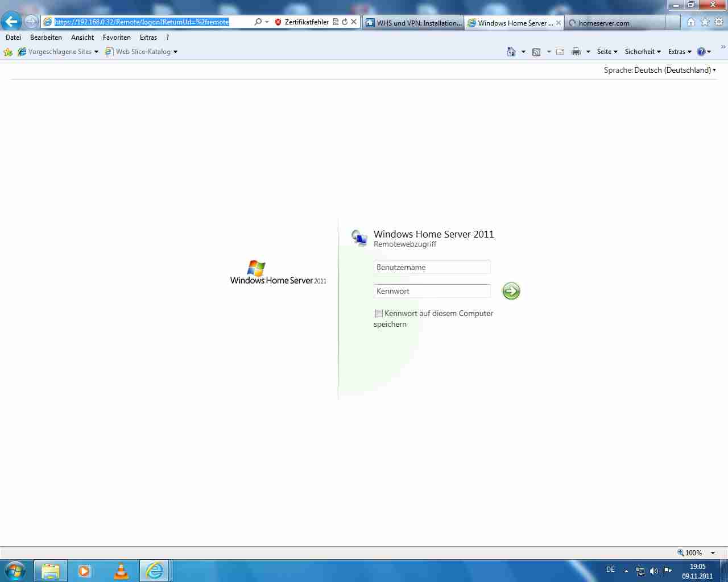Image resolution: width=728 pixels, height=582 pixels.
Task: Open the Zertifikatfehler certificate error badge
Action: [301, 22]
